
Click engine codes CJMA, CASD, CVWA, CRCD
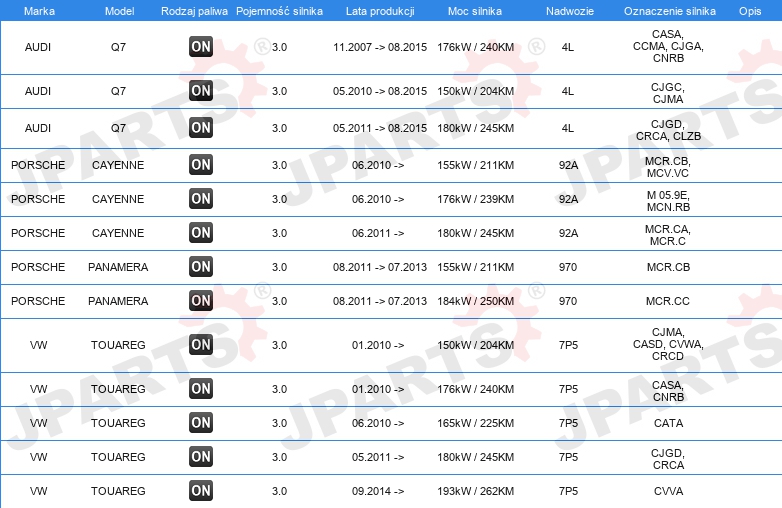click(x=668, y=344)
